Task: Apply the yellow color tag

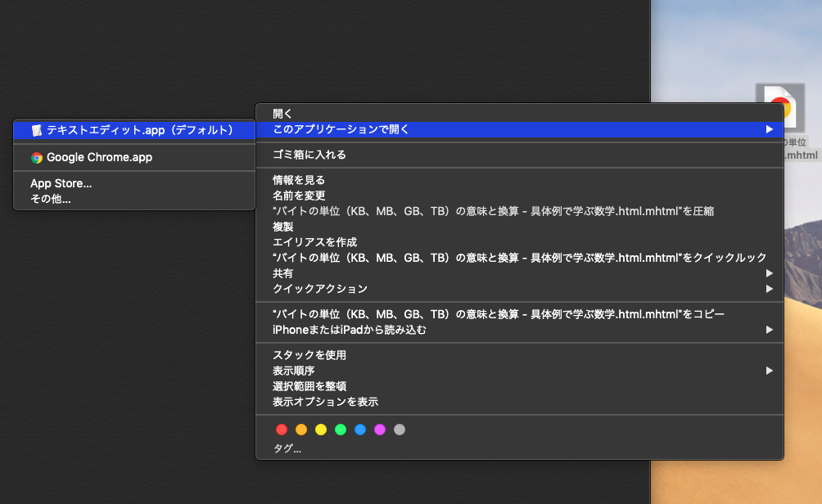Action: tap(321, 430)
